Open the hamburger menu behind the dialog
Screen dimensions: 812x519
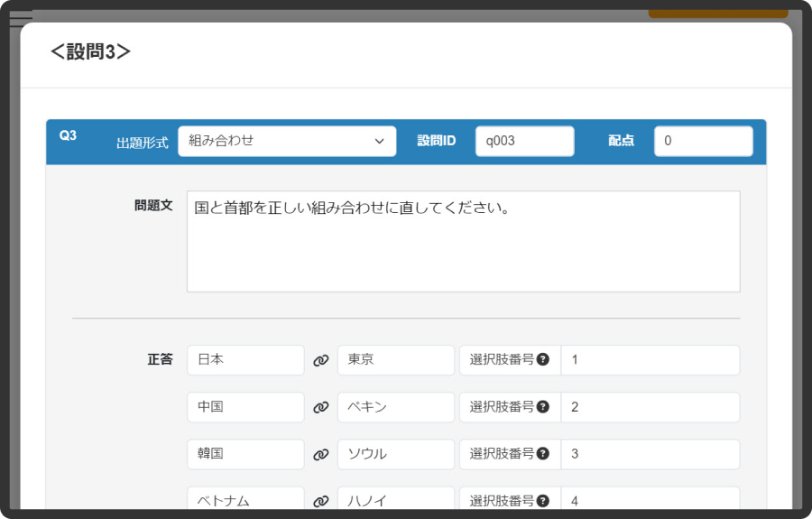(x=21, y=18)
